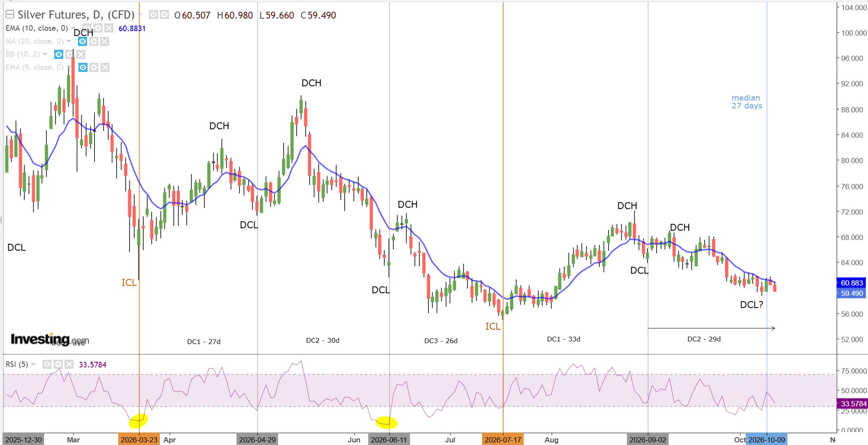Click the 2026-03-23 orange date marker
The image size is (868, 445).
click(x=139, y=439)
